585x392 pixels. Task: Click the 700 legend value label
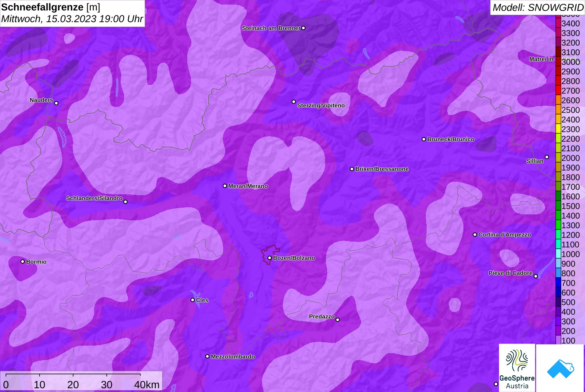[x=568, y=283]
